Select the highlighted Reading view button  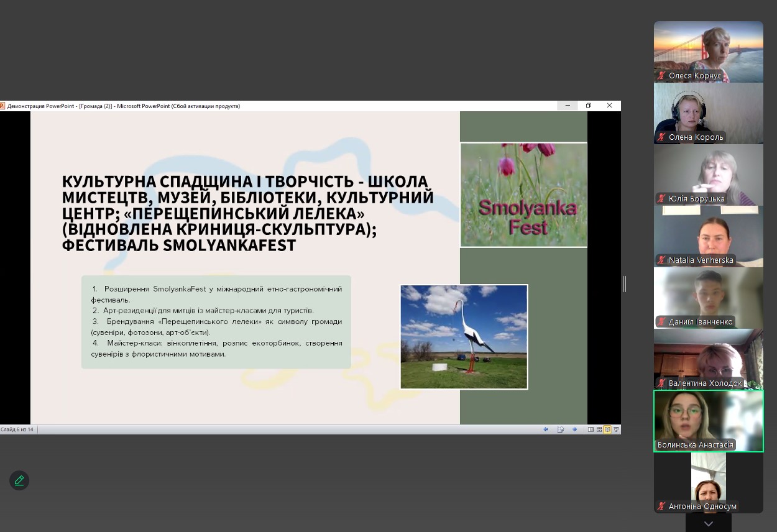pyautogui.click(x=607, y=429)
